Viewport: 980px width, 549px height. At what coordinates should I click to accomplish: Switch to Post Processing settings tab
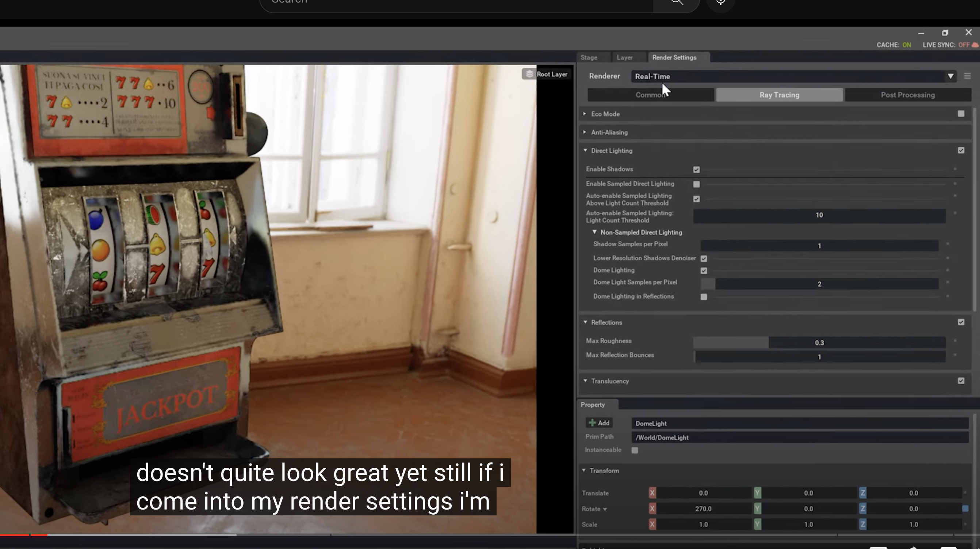coord(907,95)
